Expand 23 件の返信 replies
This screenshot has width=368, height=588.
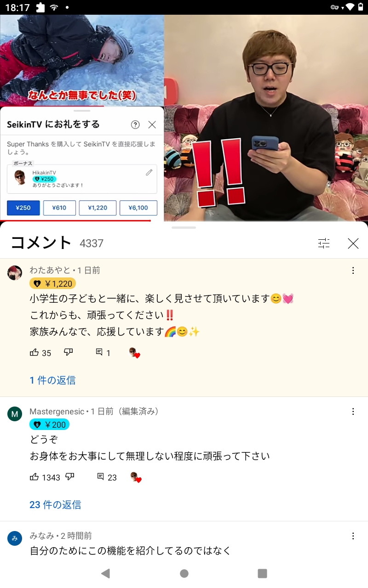[55, 504]
